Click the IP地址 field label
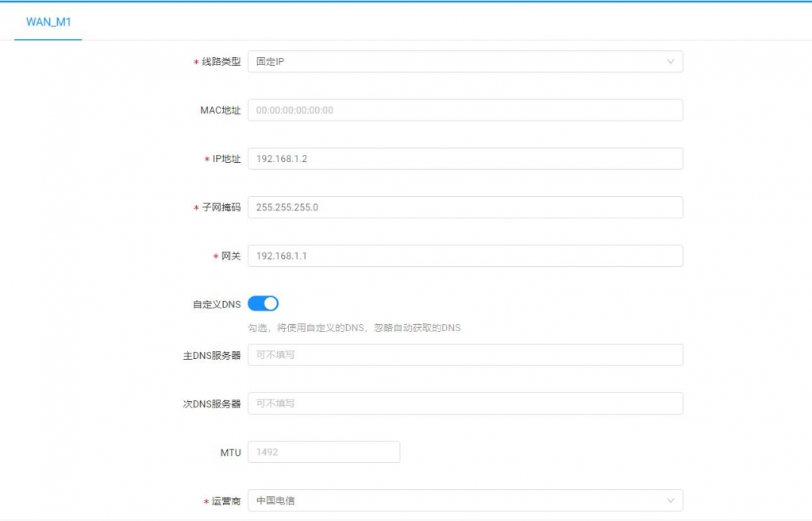Screen dimensions: 812x521 (226, 159)
